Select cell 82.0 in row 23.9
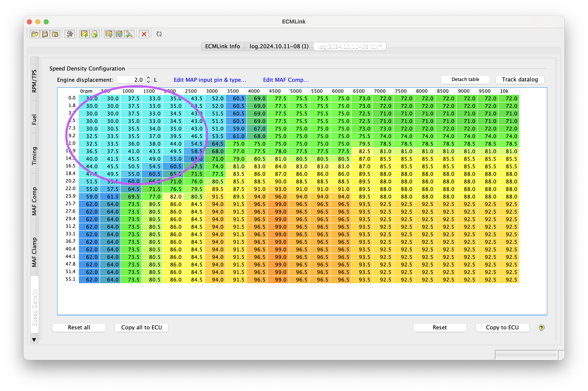This screenshot has height=391, width=588. click(173, 197)
